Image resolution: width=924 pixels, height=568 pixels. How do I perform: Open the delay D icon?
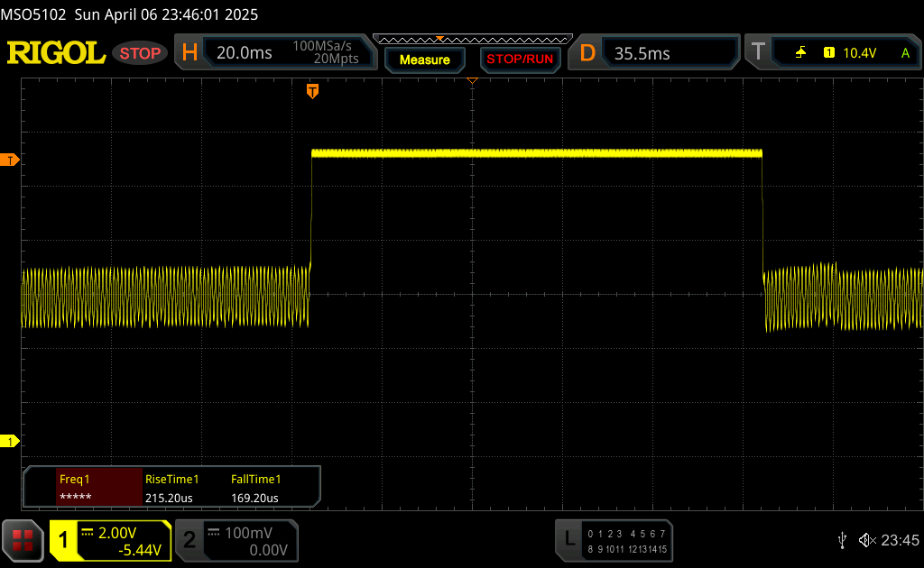click(587, 53)
